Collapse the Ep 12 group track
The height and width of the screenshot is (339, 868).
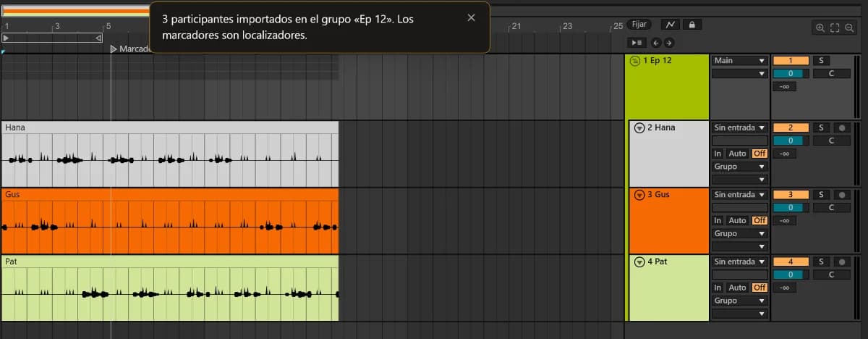point(635,61)
